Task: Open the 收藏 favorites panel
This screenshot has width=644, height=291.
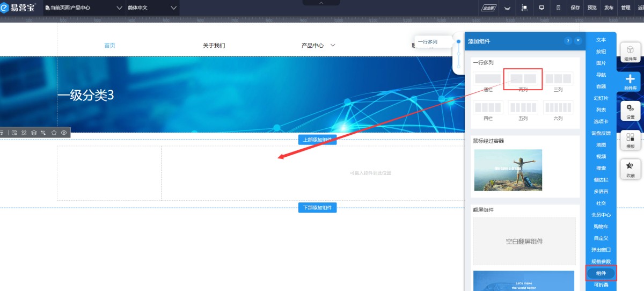Action: 630,169
